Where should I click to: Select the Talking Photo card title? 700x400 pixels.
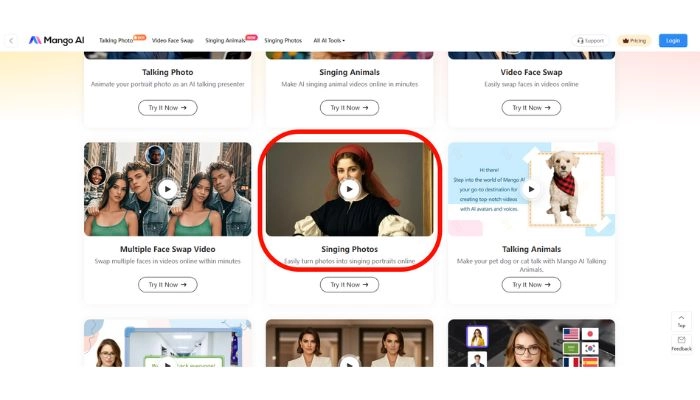(167, 72)
